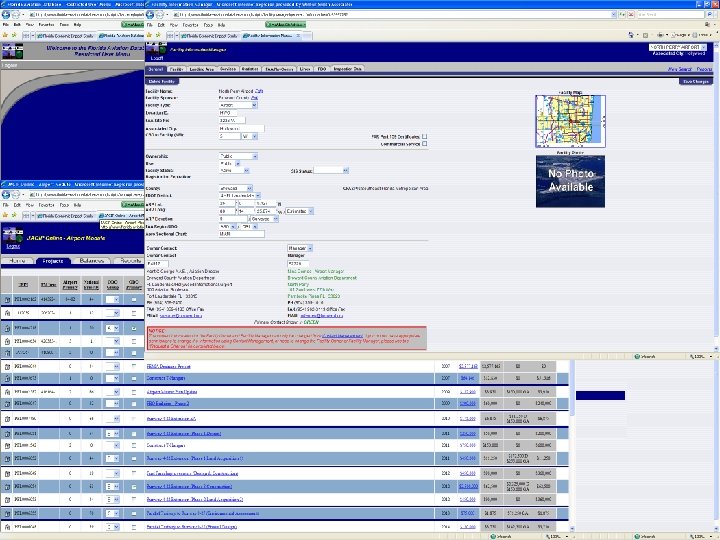Toggle GBO checkbox in Construct T-Hangars 2007 row

134,378
